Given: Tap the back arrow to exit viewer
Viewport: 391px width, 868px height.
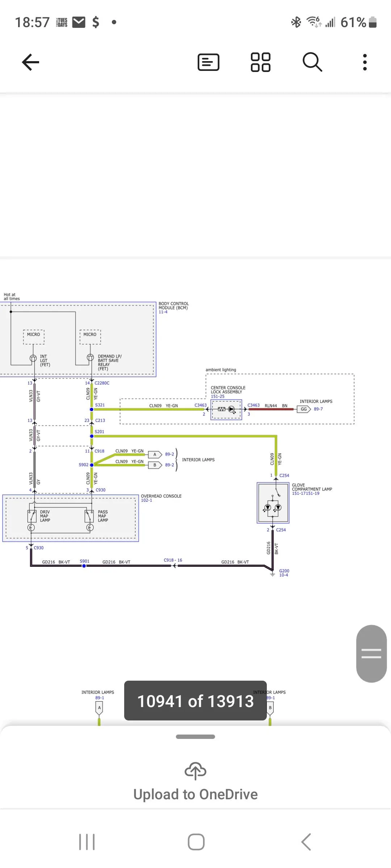Looking at the screenshot, I should 30,62.
